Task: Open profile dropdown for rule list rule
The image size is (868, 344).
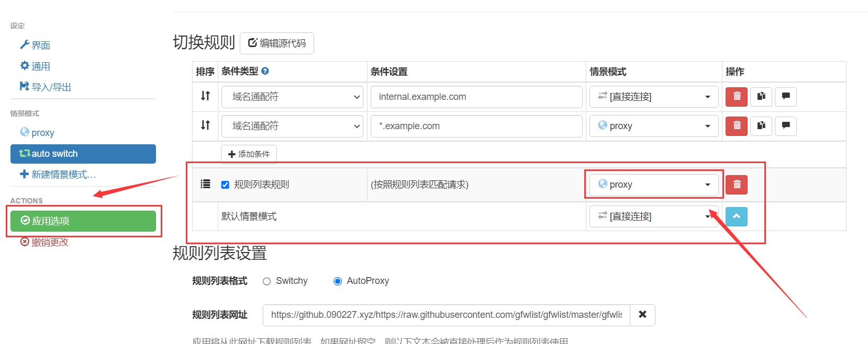Action: click(653, 185)
